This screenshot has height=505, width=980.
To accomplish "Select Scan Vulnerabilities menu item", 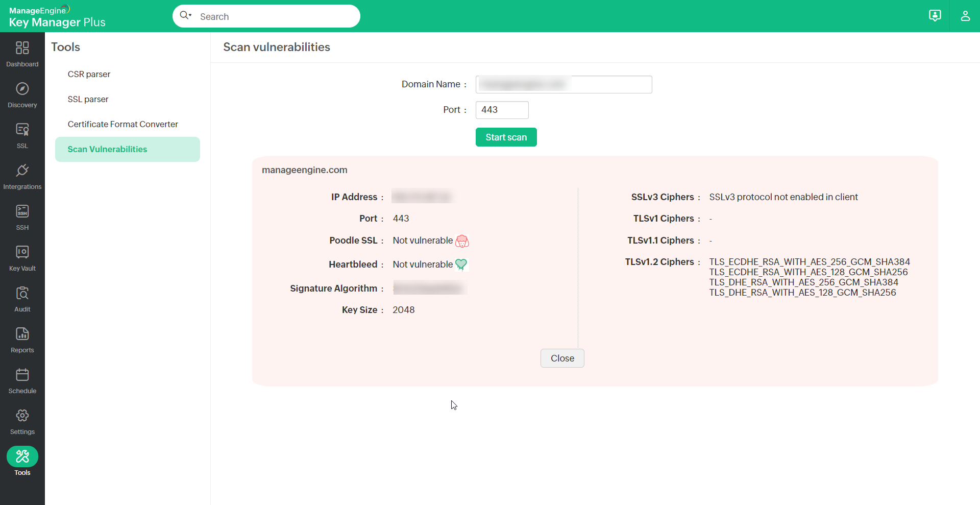I will [128, 149].
